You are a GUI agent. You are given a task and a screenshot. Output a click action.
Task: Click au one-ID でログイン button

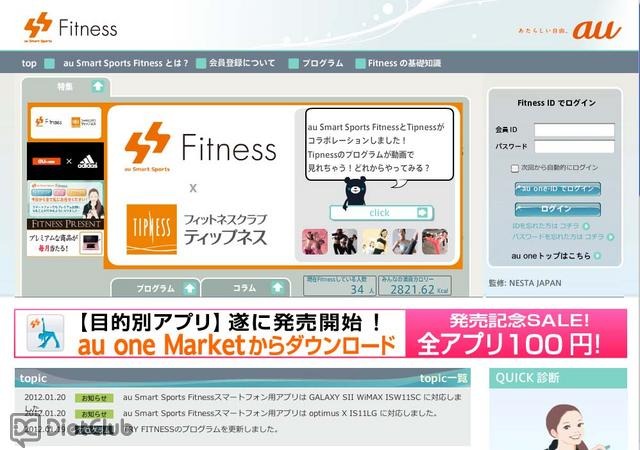[x=558, y=189]
